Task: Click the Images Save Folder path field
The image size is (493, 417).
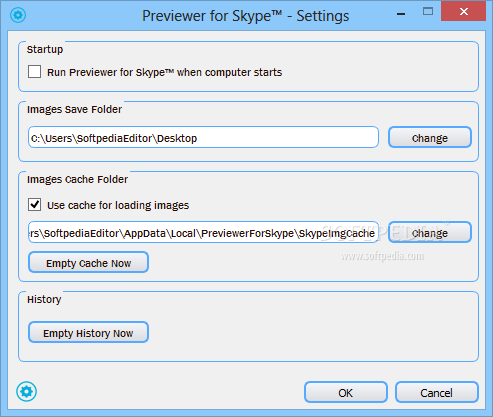Action: (203, 137)
